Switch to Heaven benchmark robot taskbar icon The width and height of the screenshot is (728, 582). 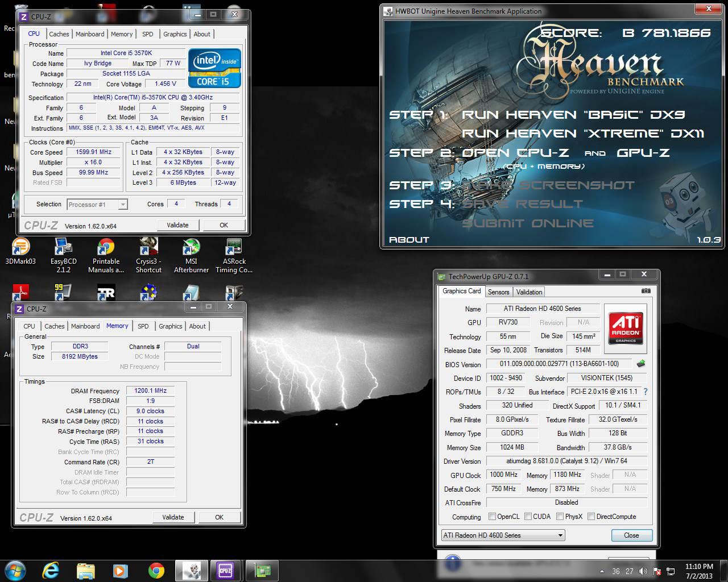(191, 571)
